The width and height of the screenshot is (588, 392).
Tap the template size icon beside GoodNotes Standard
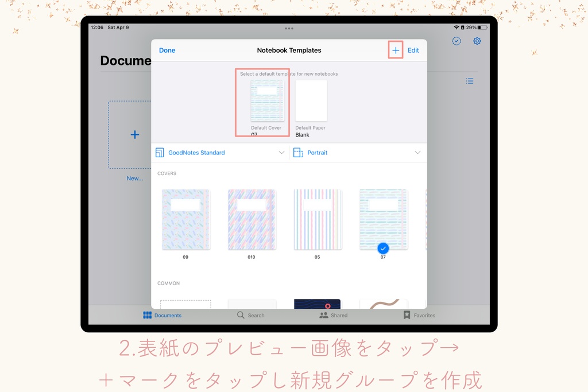pos(161,152)
